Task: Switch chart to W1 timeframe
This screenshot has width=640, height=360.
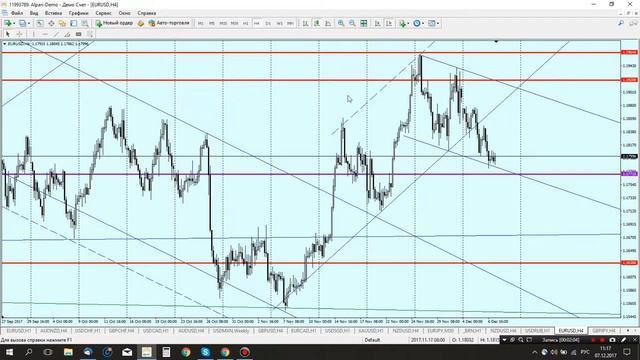Action: (279, 23)
